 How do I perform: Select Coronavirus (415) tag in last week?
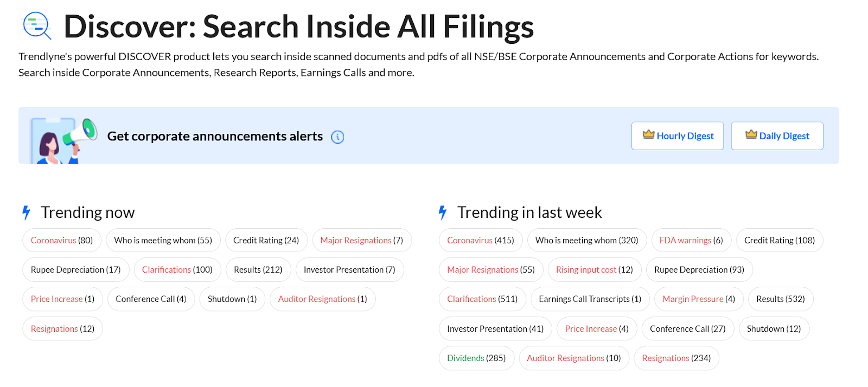tap(481, 240)
